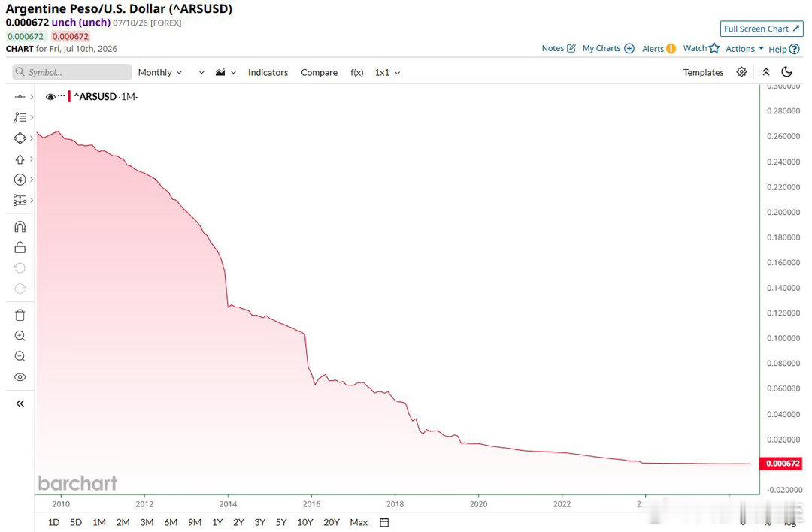Viewport: 812px width, 532px height.
Task: Open Templates menu
Action: 703,73
